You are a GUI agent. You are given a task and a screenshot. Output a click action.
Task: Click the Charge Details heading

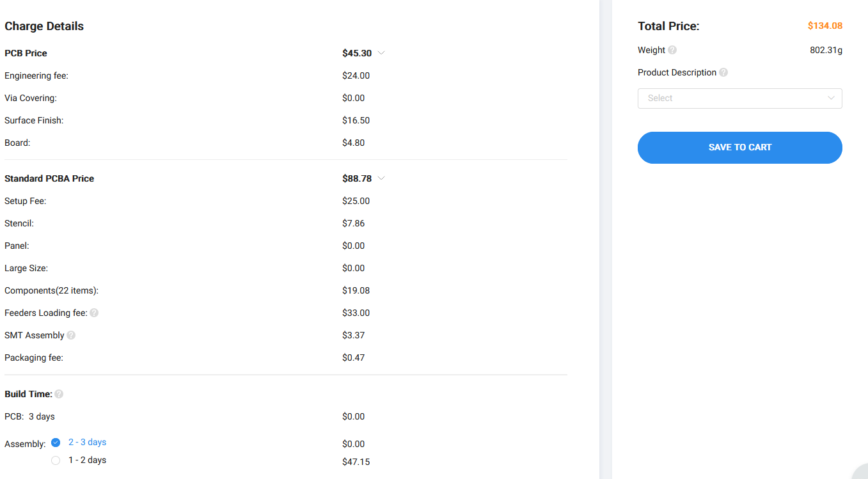coord(44,26)
